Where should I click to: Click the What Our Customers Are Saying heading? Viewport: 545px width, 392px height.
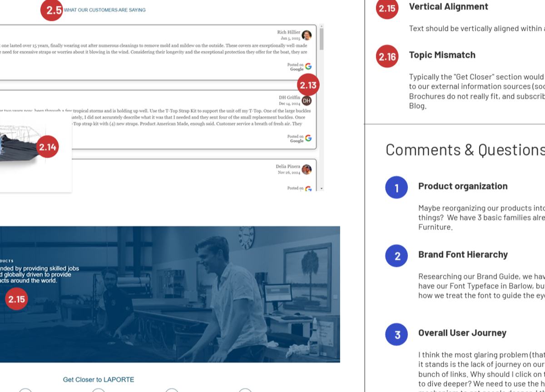(105, 10)
